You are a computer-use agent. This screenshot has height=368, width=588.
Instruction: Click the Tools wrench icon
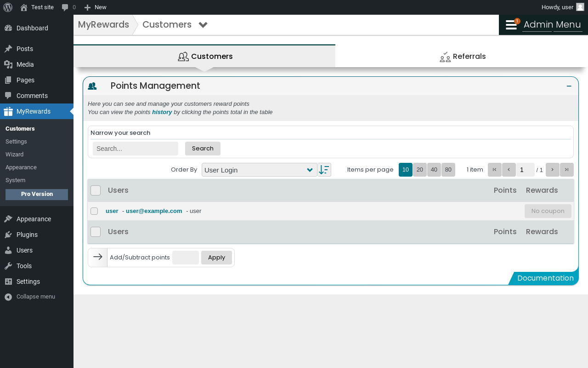coord(8,266)
